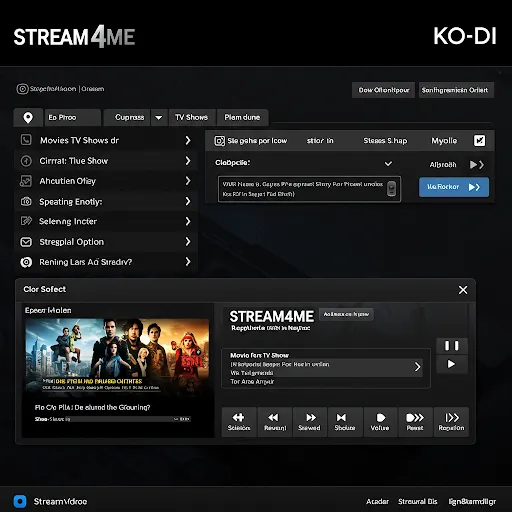Select the Cuprass tab
This screenshot has width=512, height=512.
[x=127, y=117]
